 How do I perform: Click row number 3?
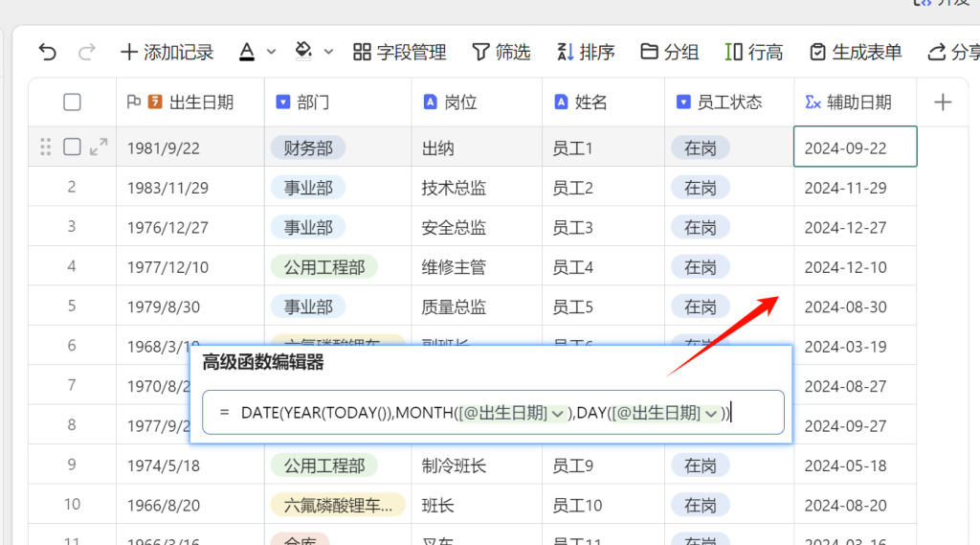point(72,226)
